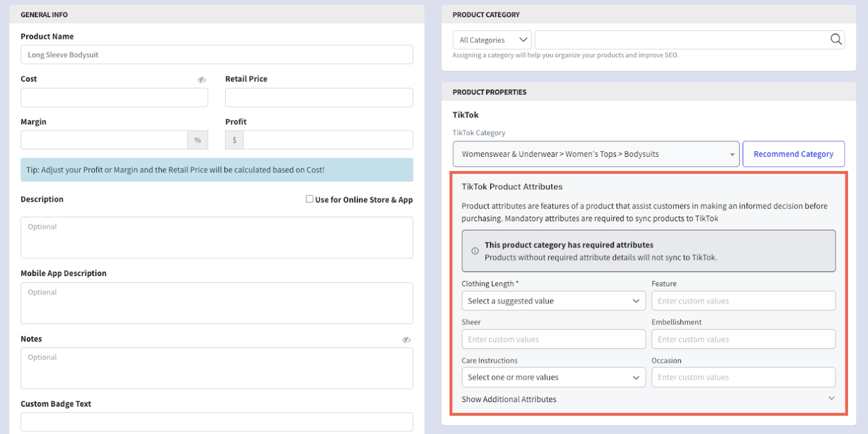Open the TikTok Category dropdown
This screenshot has width=868, height=434.
point(596,154)
